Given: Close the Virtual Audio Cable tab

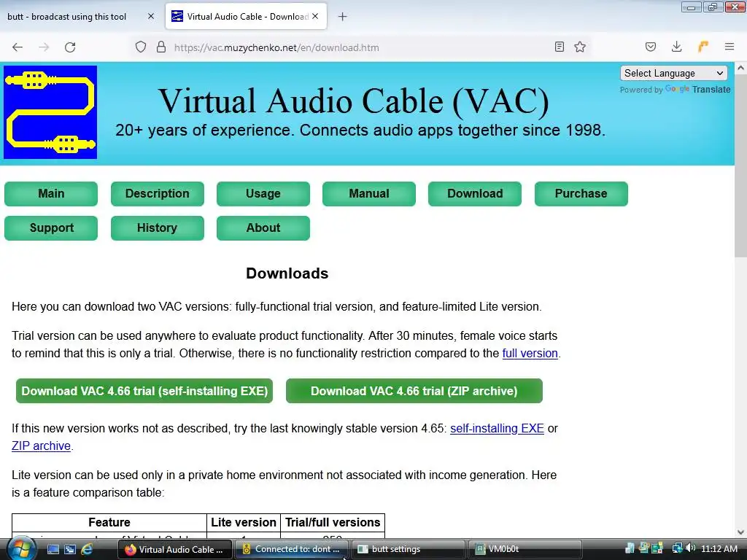Looking at the screenshot, I should tap(315, 16).
